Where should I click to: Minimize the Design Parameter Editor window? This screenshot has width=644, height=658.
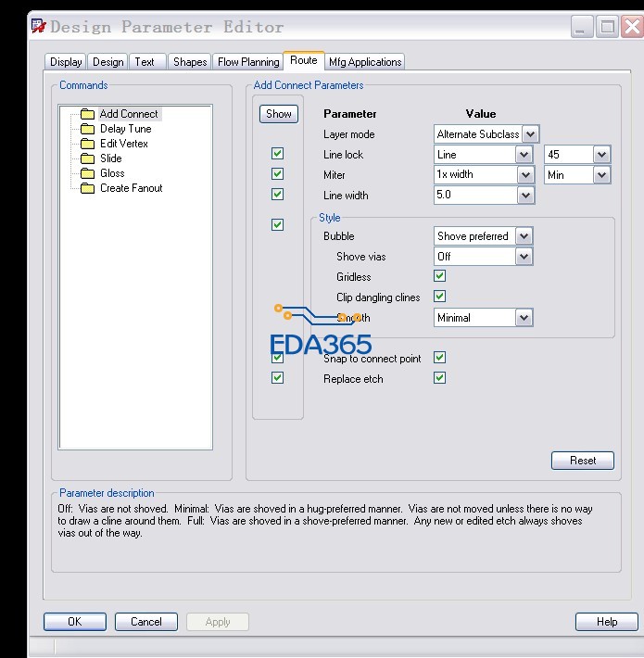[x=582, y=27]
